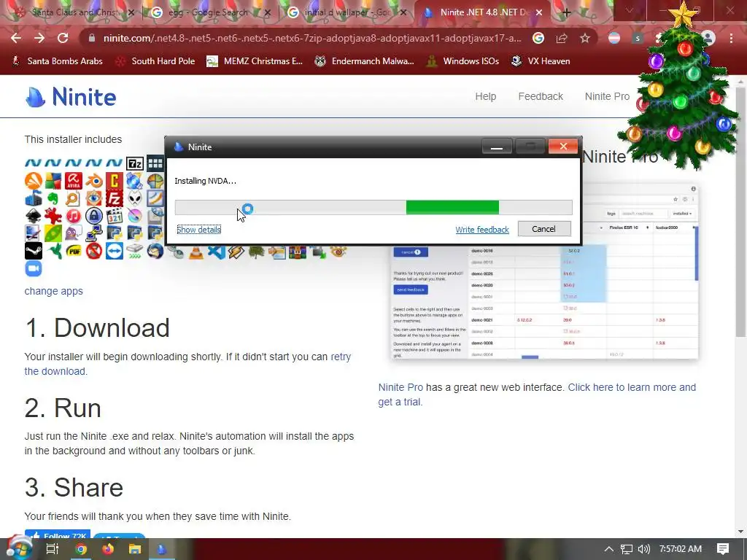Screen dimensions: 747x560
Task: Open the MEMZ Christmas bookmark
Action: pyautogui.click(x=255, y=61)
